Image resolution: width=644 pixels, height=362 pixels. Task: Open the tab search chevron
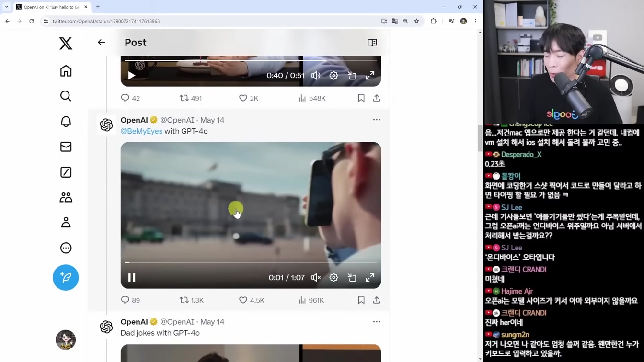coord(7,7)
